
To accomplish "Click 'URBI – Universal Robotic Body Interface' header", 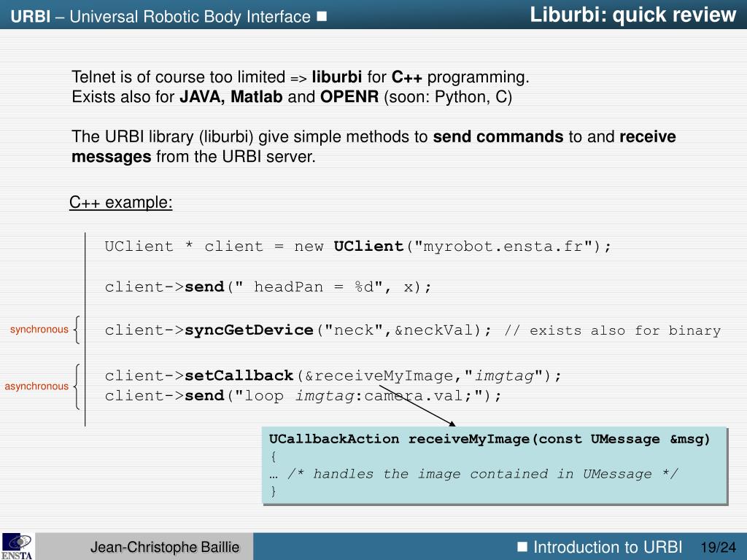I will point(160,17).
